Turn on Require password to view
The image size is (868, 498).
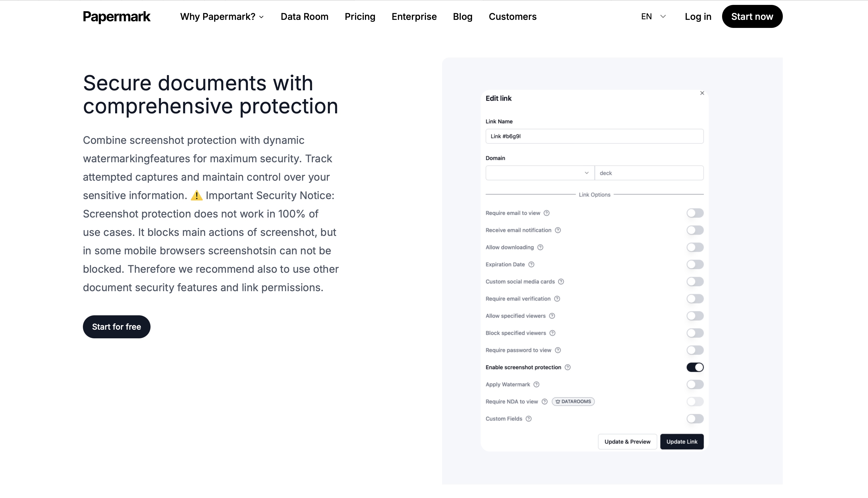695,350
